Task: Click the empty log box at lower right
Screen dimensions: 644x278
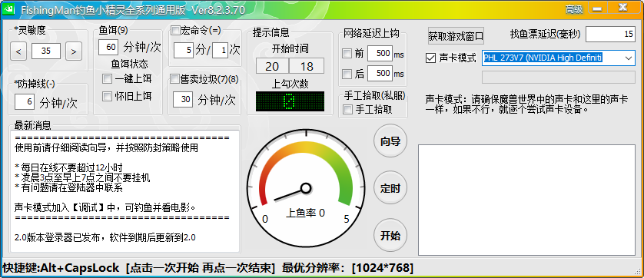Action: coord(526,200)
